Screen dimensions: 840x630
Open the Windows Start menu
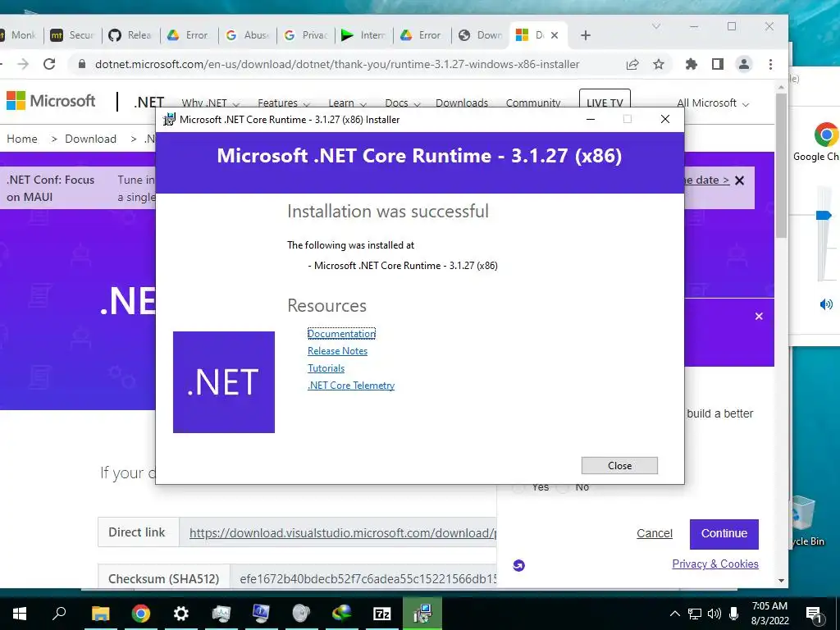pos(20,614)
